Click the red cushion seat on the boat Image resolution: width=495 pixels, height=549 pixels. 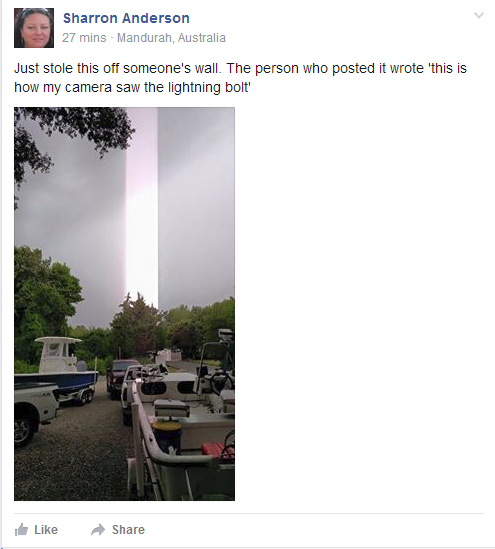[214, 450]
